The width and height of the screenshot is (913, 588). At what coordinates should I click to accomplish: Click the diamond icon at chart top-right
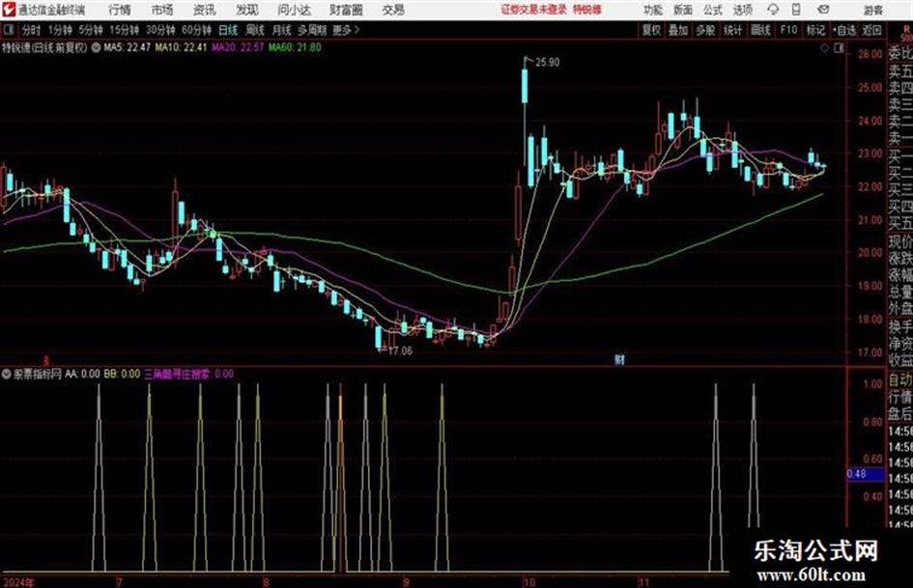824,48
